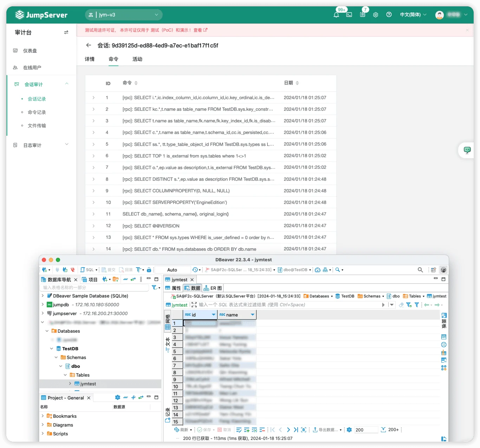Image resolution: width=480 pixels, height=448 pixels.
Task: Click add row icon in results toolbar
Action: click(247, 430)
